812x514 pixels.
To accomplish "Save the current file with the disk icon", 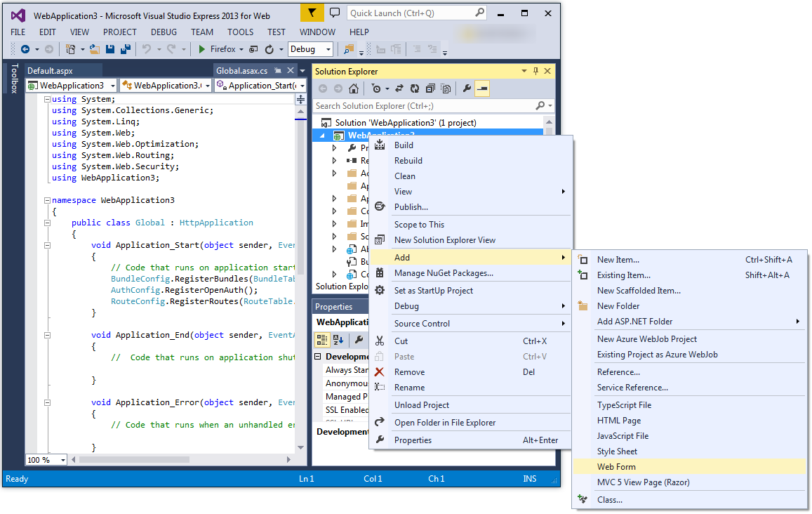I will point(109,49).
